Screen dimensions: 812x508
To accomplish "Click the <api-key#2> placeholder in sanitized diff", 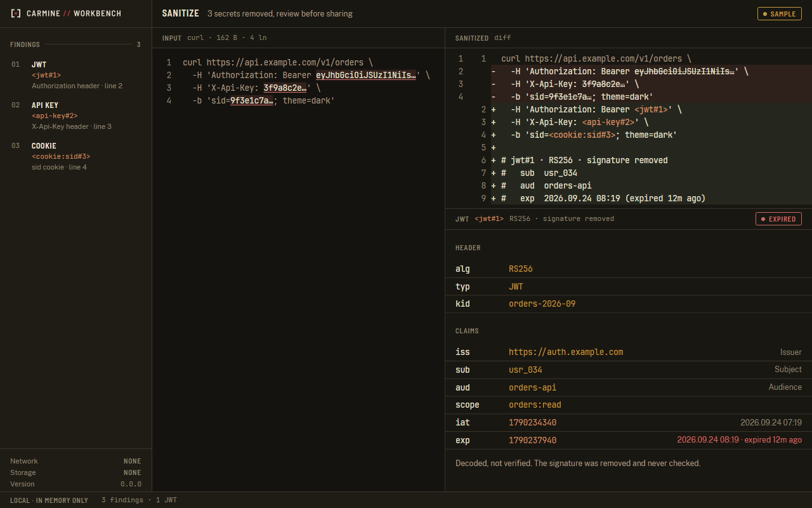I will pyautogui.click(x=608, y=123).
